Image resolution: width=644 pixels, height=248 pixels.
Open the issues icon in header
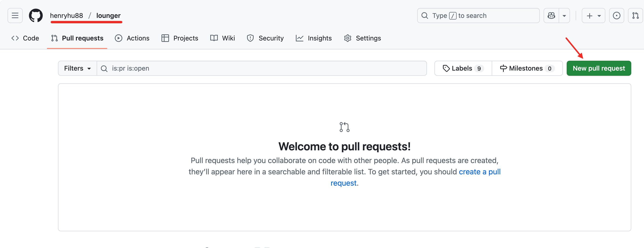point(616,16)
